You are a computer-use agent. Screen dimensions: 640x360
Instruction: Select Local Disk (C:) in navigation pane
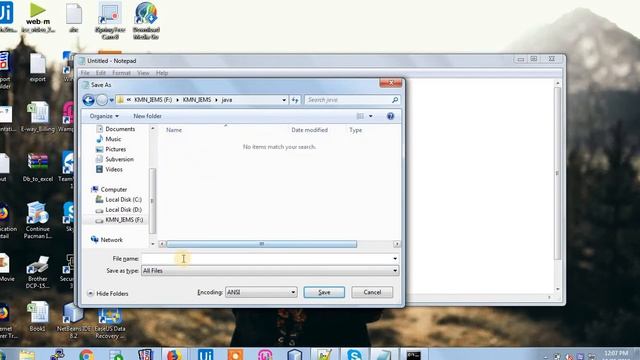tap(119, 200)
